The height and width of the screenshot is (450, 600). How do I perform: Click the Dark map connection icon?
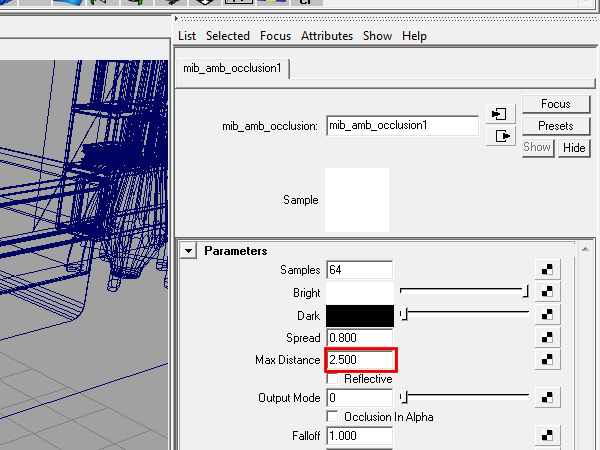pos(548,314)
